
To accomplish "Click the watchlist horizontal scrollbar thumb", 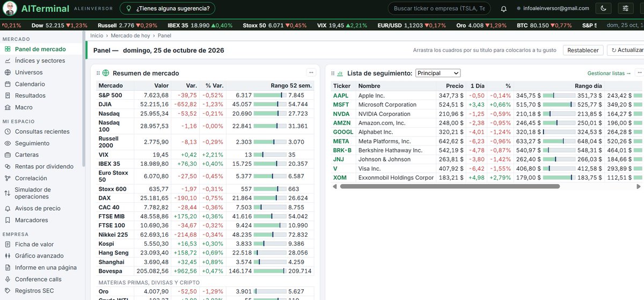I will point(450,186).
